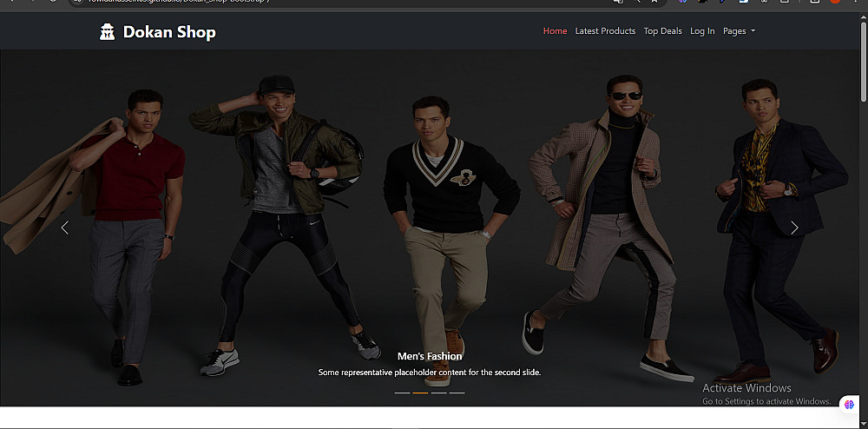Open the Latest Products nav link

click(605, 31)
